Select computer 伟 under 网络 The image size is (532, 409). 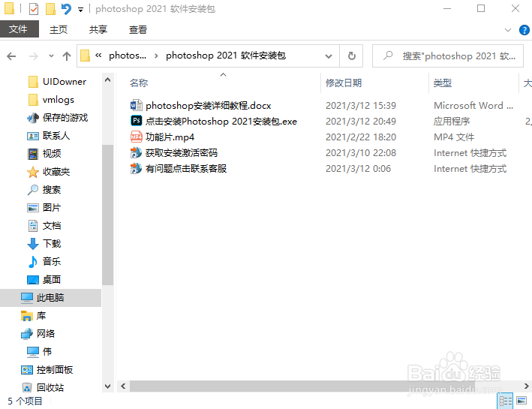pyautogui.click(x=47, y=352)
